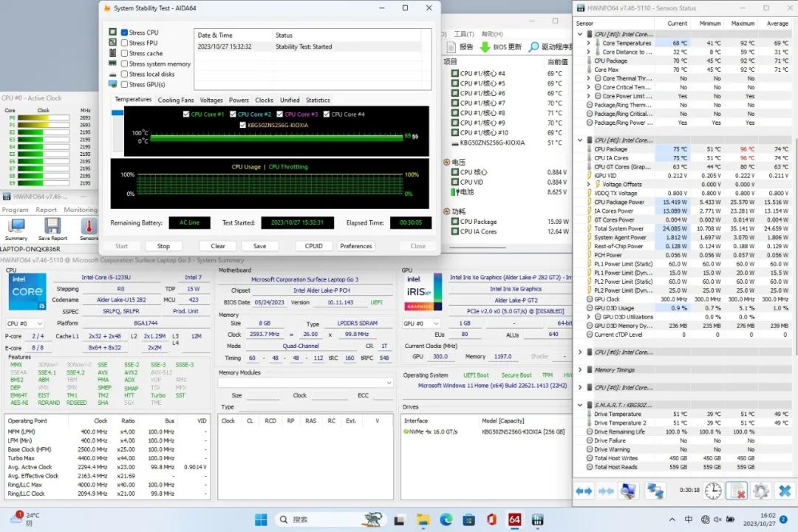
Task: Open Microsoft Store from the taskbar
Action: [468, 519]
